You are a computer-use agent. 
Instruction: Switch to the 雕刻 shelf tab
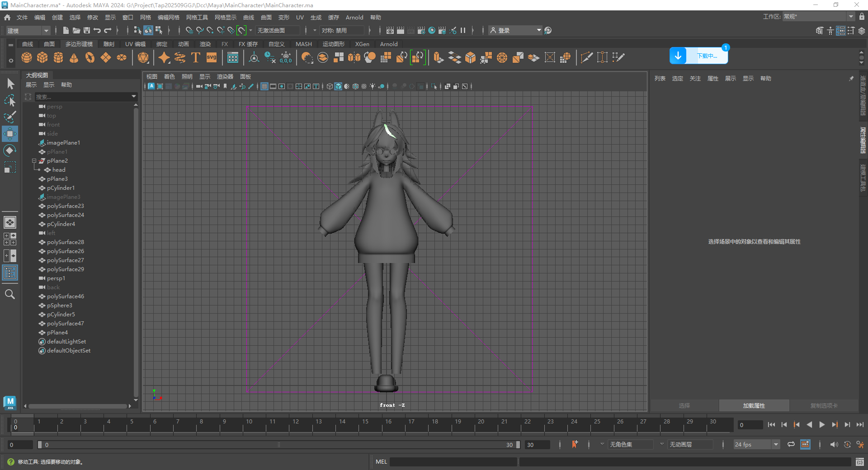108,44
